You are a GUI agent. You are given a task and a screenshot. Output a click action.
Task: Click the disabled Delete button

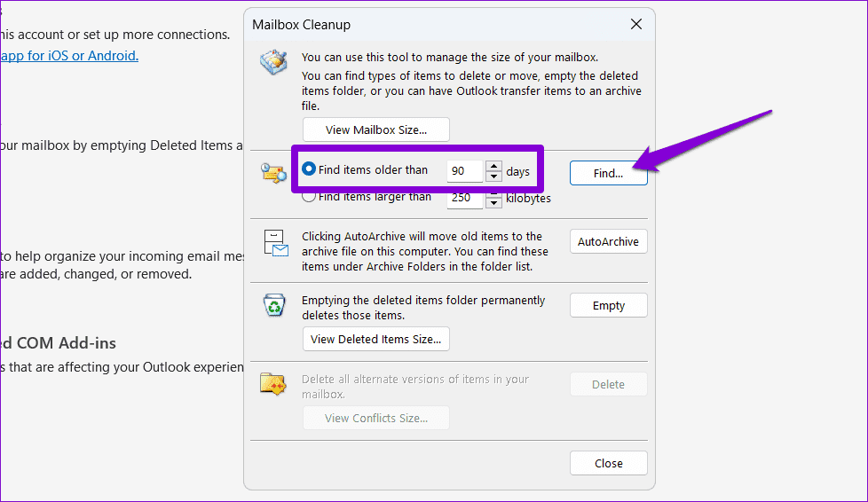click(608, 384)
